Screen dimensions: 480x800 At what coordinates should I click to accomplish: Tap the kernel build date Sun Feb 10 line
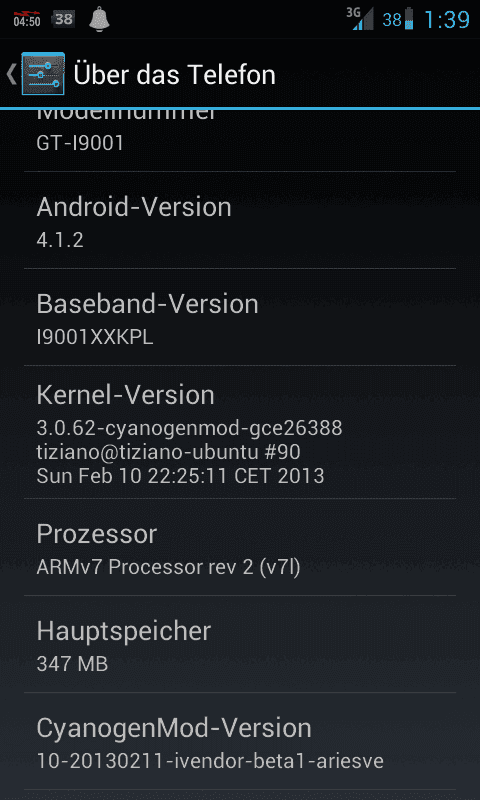(181, 476)
